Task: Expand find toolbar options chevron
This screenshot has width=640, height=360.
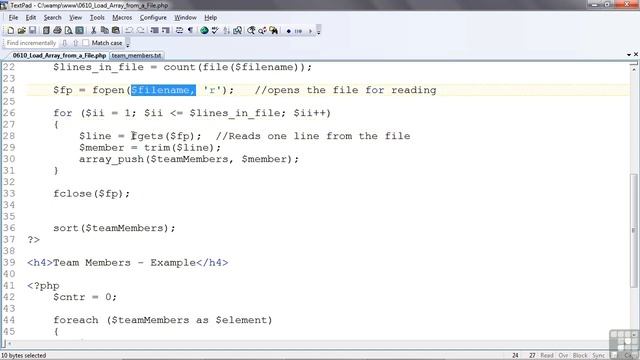Action: coord(128,43)
